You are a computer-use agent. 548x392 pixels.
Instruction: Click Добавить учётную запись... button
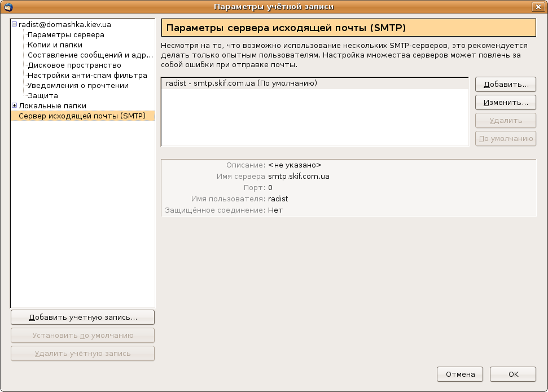82,317
